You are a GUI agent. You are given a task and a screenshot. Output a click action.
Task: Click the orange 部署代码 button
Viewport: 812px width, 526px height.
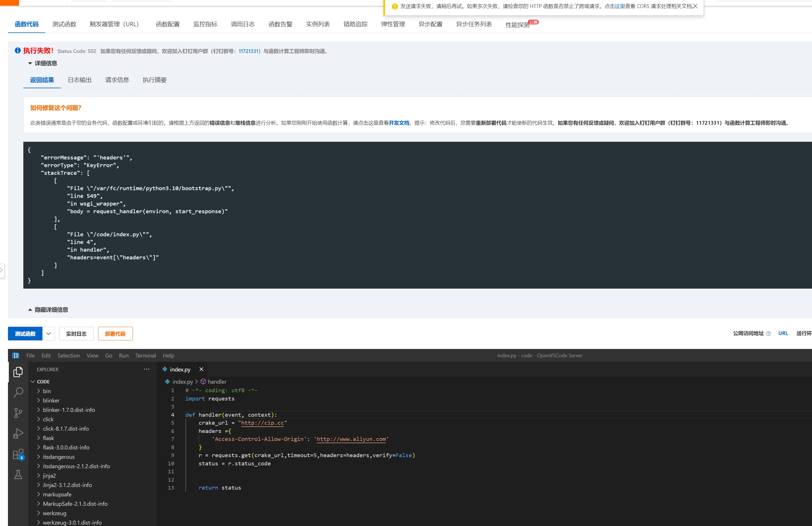115,334
